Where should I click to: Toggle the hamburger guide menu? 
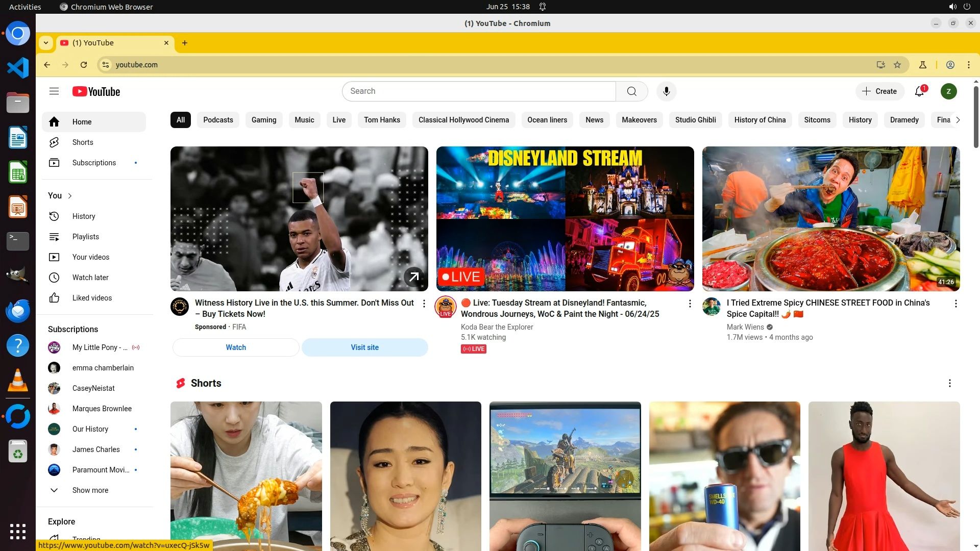(54, 91)
